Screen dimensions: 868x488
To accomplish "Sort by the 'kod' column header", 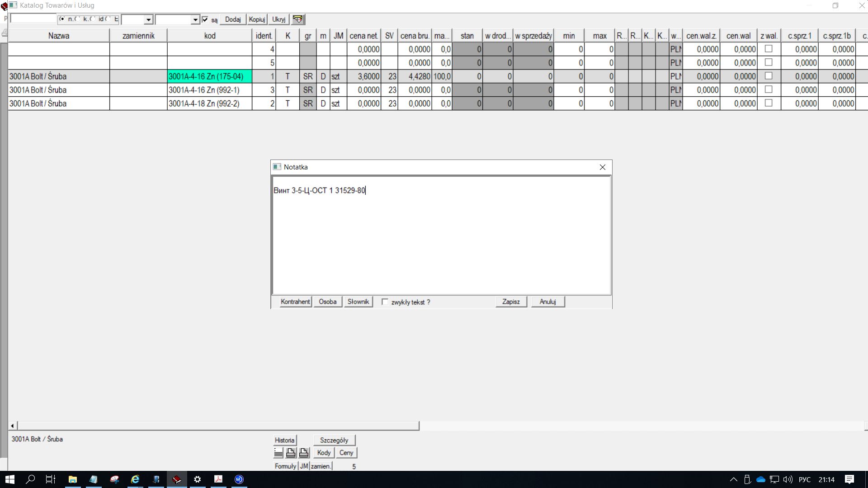I will [x=209, y=36].
